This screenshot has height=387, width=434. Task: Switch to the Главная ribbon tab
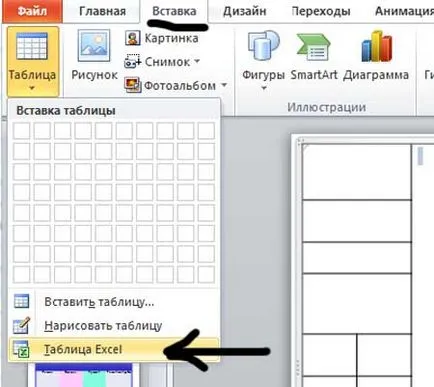pos(102,11)
